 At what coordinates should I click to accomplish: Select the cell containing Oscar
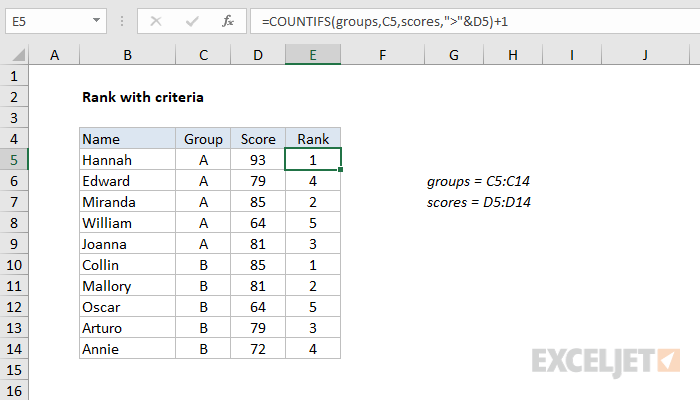(x=128, y=307)
